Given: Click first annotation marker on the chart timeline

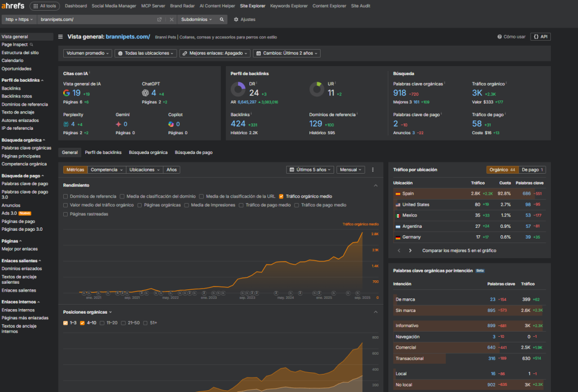Looking at the screenshot, I should tap(84, 293).
